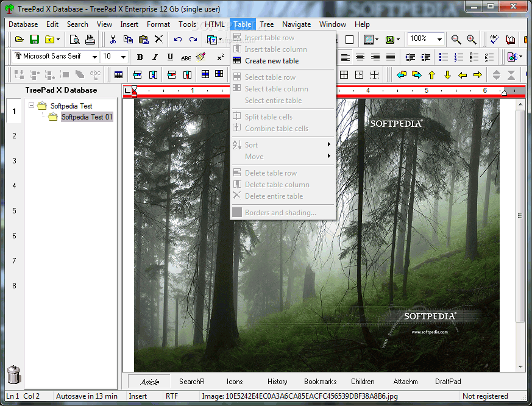Toggle italic formatting
The height and width of the screenshot is (406, 532).
pos(155,57)
